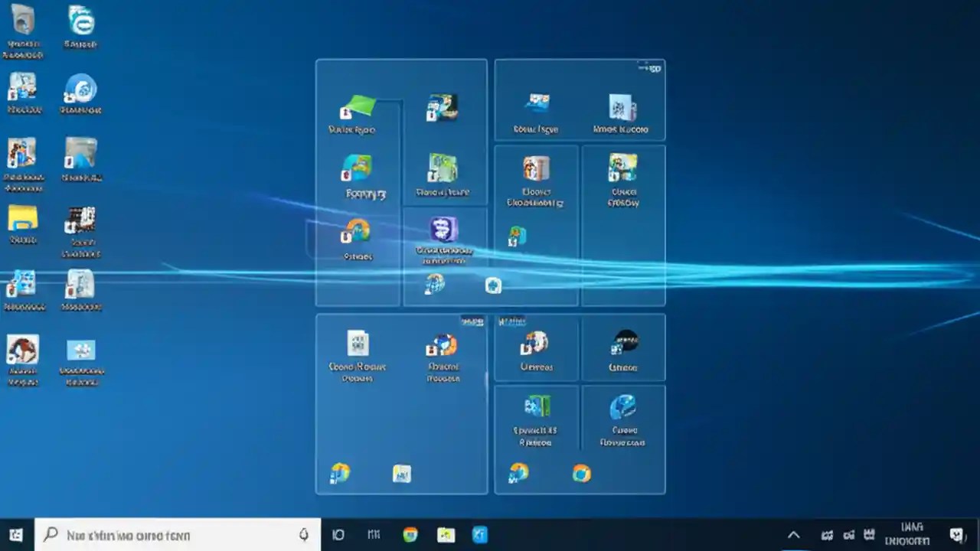Launch the black circular app icon

coord(624,341)
